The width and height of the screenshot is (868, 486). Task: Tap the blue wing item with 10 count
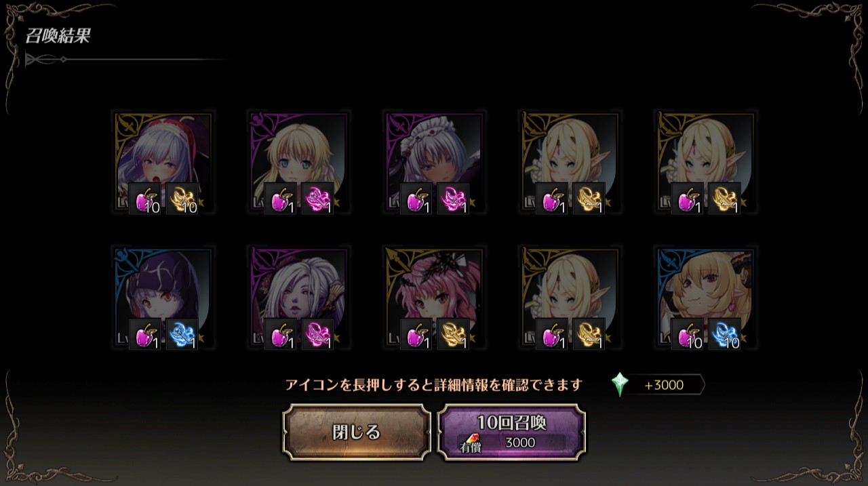725,334
